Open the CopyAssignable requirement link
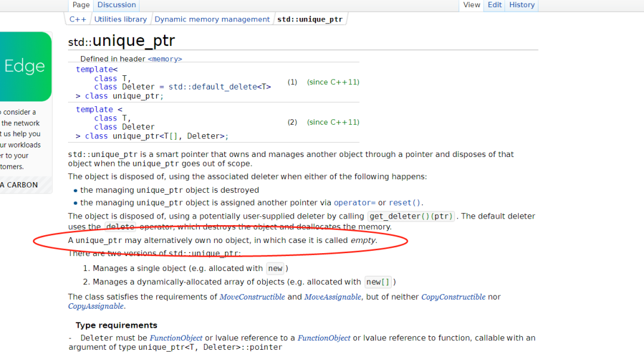This screenshot has height=357, width=644. coord(95,306)
